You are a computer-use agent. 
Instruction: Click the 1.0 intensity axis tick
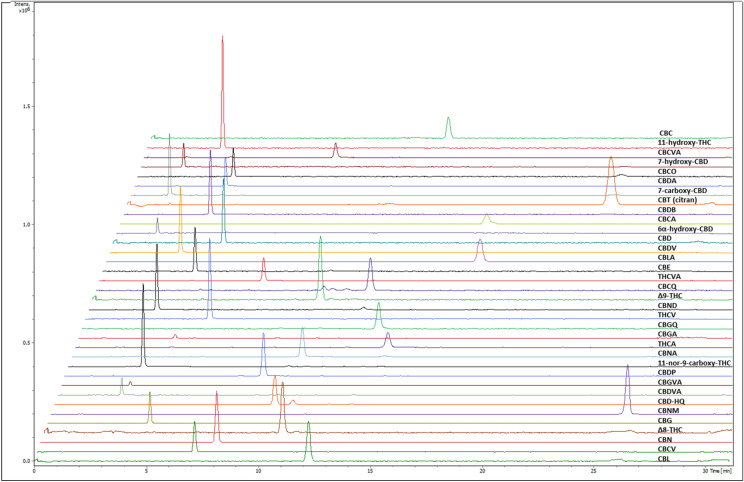[x=25, y=224]
